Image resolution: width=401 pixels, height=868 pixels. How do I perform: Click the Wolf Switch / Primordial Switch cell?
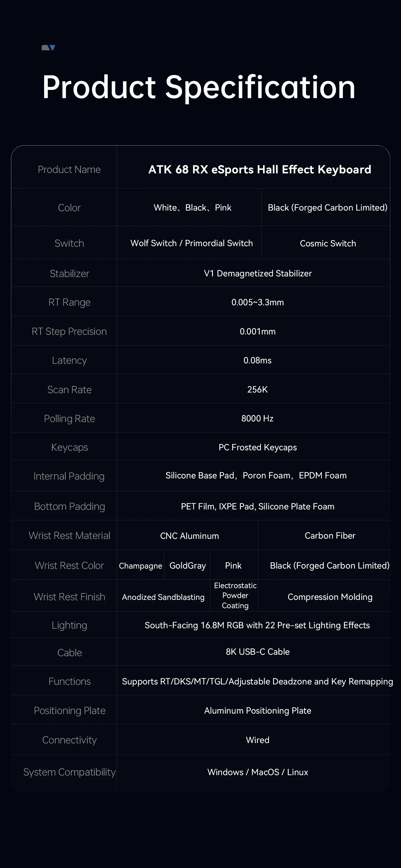point(191,243)
